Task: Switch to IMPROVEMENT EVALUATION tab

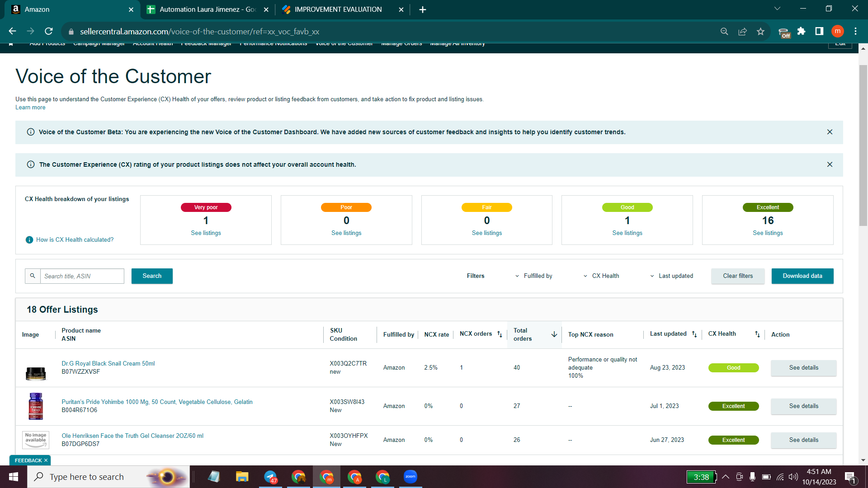Action: click(x=342, y=9)
